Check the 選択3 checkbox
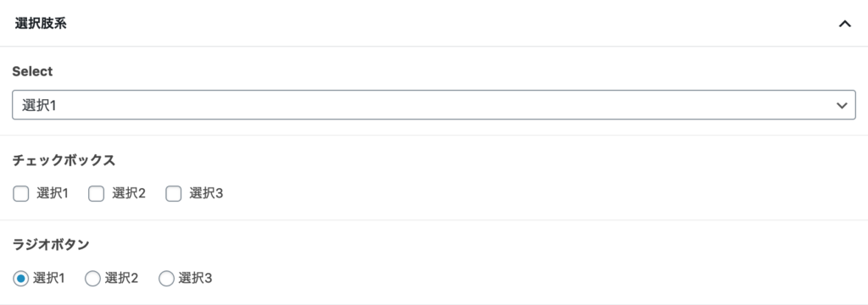This screenshot has height=305, width=868. 173,194
